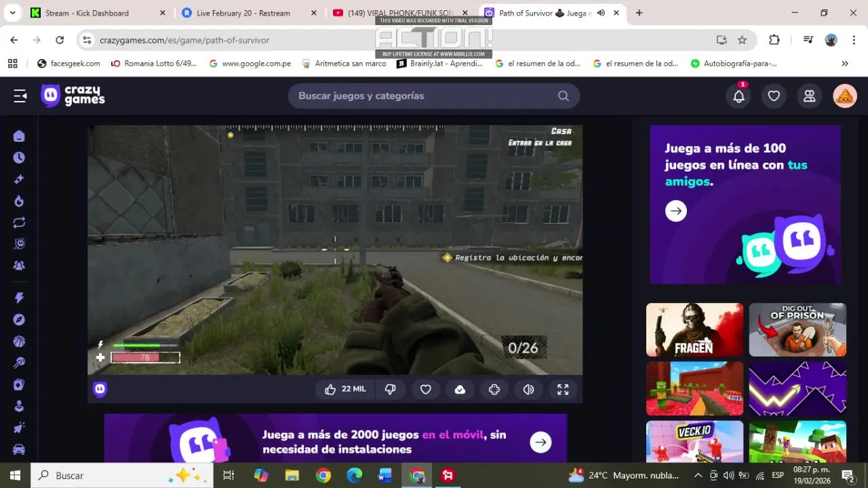The image size is (868, 488).
Task: Open the purple W zigzag game thumbnail
Action: coord(797,388)
